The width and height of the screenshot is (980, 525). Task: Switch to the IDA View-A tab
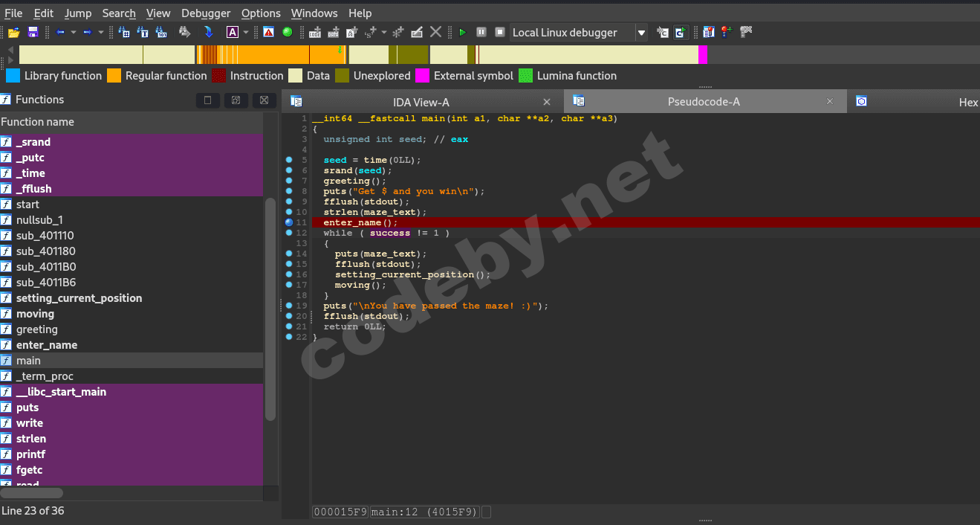(x=421, y=102)
